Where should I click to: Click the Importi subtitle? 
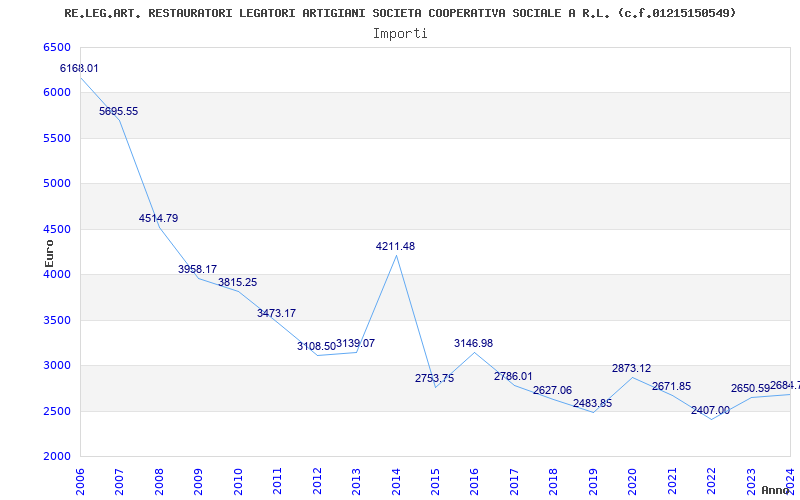(400, 33)
